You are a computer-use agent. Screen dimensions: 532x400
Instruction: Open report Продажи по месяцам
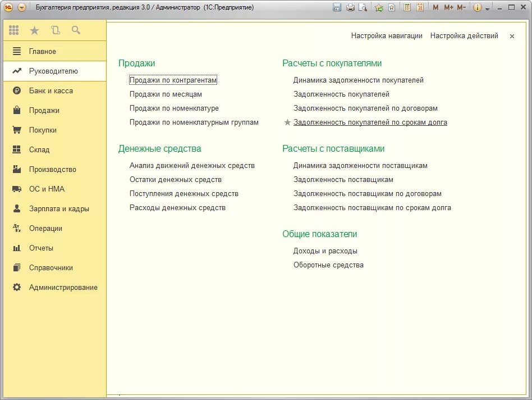[x=166, y=94]
